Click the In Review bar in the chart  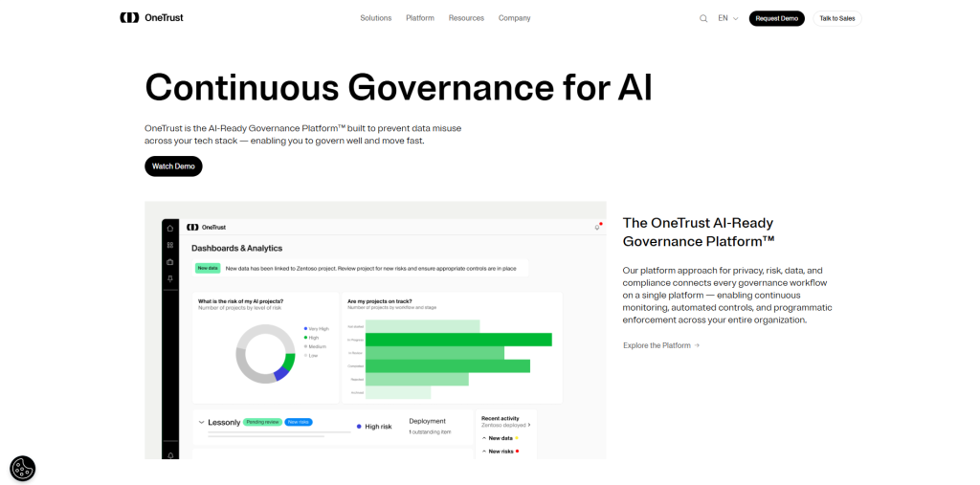click(x=435, y=353)
